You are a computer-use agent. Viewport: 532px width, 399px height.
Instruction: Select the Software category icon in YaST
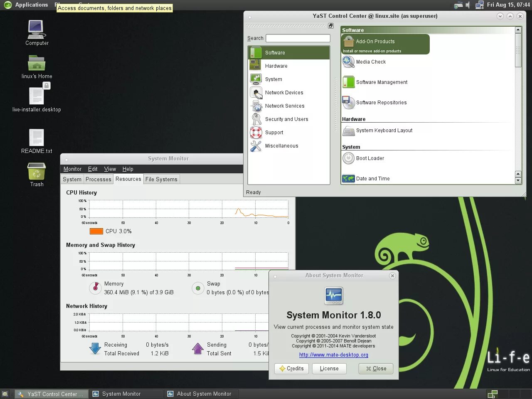[256, 53]
